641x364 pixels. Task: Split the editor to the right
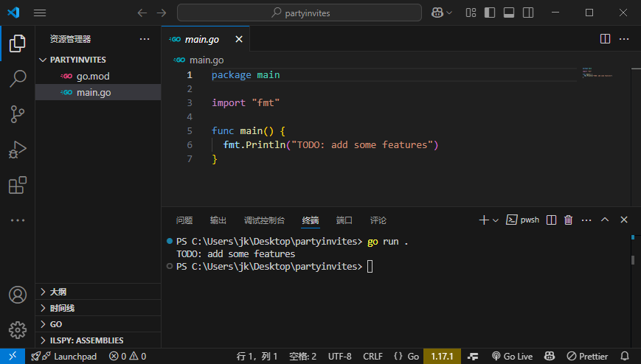coord(605,39)
